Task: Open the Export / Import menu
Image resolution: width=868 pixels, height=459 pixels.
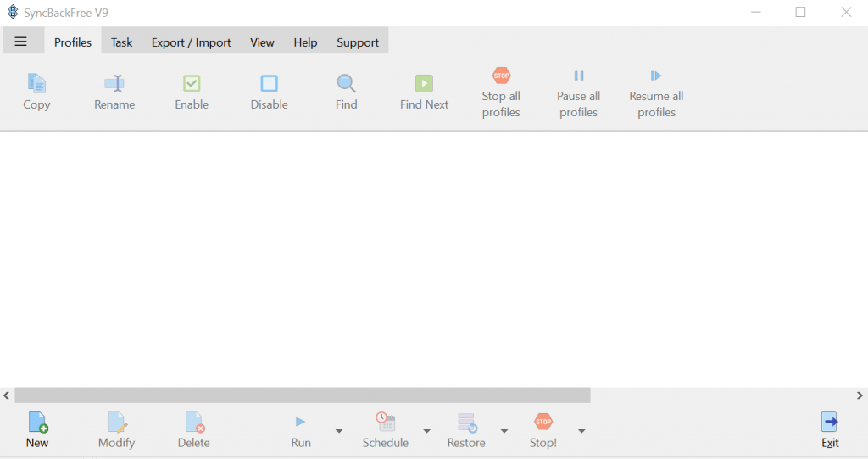Action: [191, 42]
